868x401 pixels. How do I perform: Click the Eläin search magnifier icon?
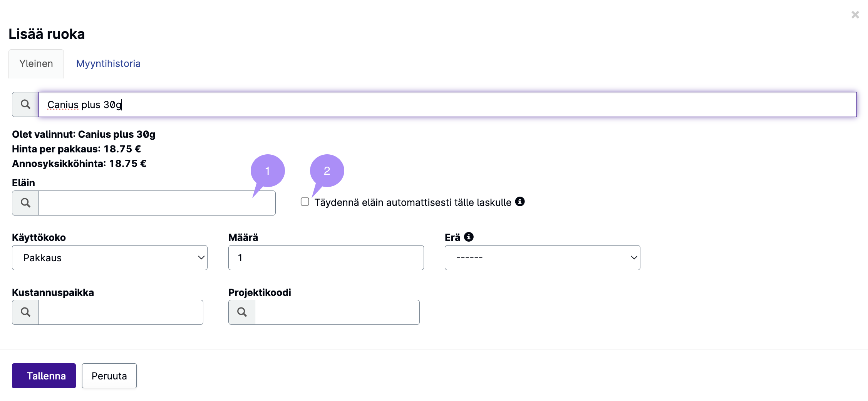tap(25, 203)
